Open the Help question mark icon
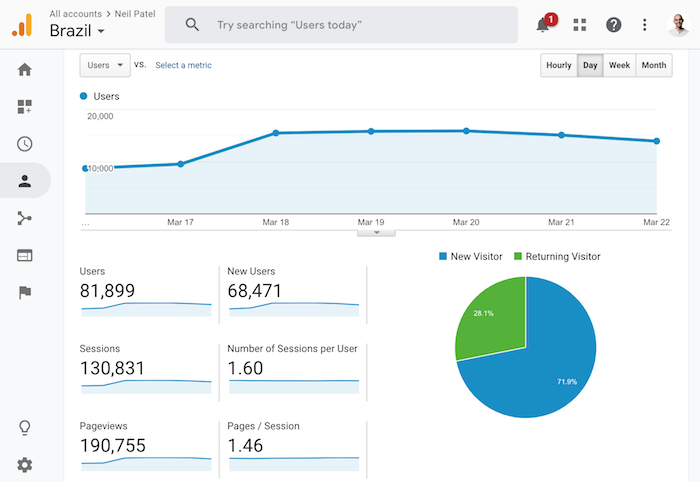This screenshot has width=700, height=482. click(614, 25)
